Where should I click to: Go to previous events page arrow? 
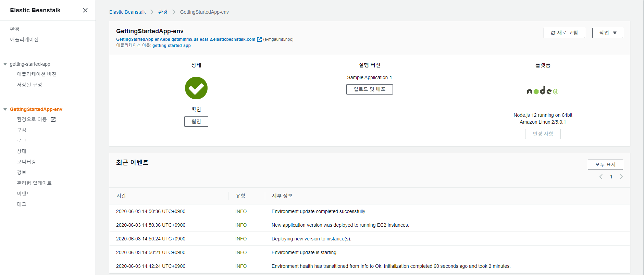tap(601, 177)
